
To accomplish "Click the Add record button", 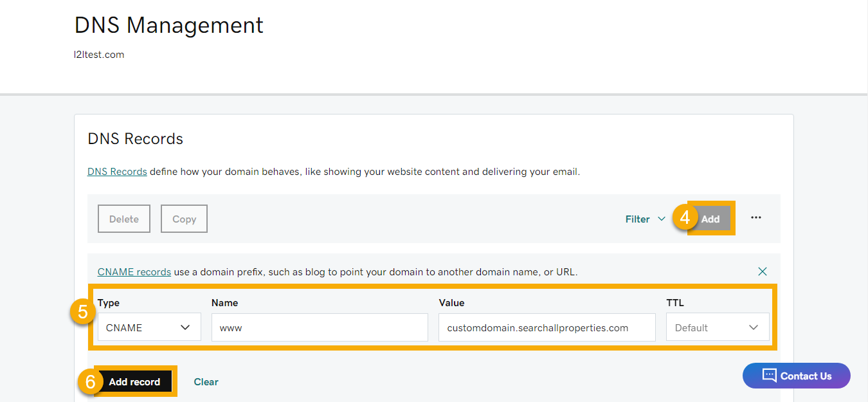I will pyautogui.click(x=134, y=381).
